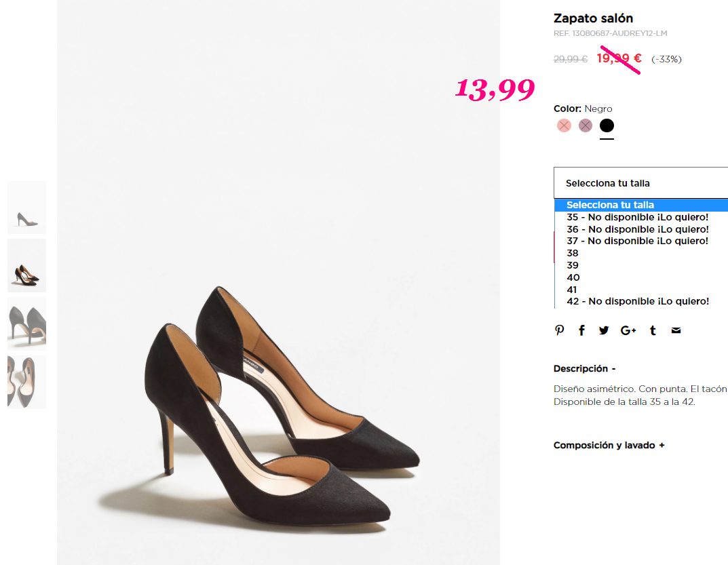Show the grey heels back-view thumbnail
The width and height of the screenshot is (728, 565).
pos(27,324)
